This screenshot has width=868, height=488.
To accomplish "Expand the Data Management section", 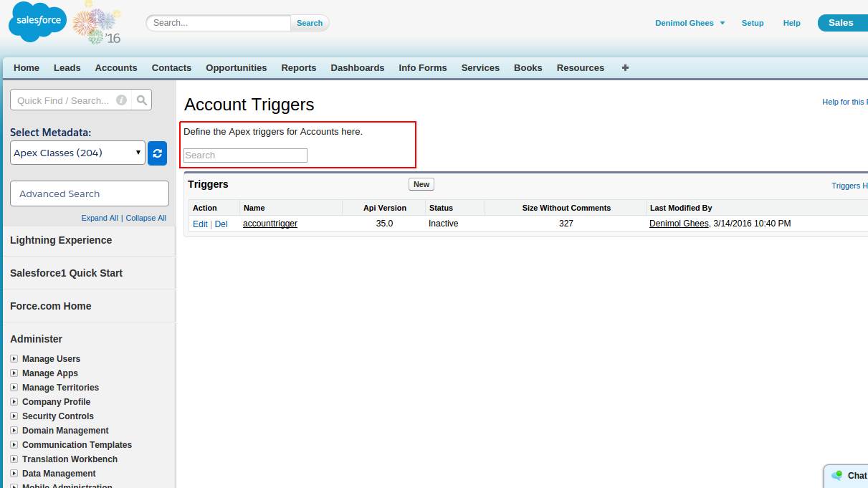I will pyautogui.click(x=14, y=474).
